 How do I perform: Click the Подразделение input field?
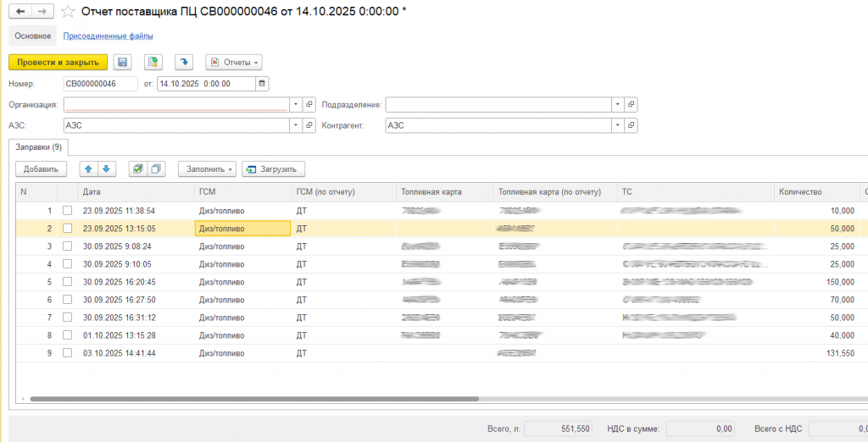pyautogui.click(x=498, y=104)
